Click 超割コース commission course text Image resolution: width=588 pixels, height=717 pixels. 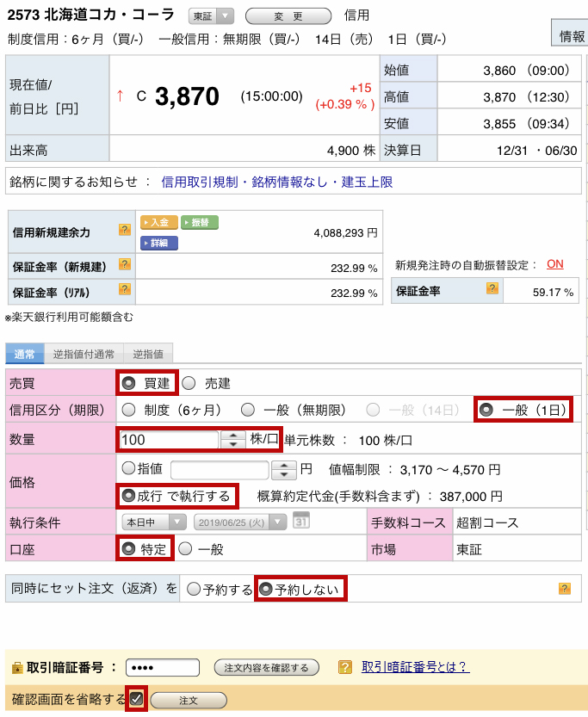[x=487, y=522]
